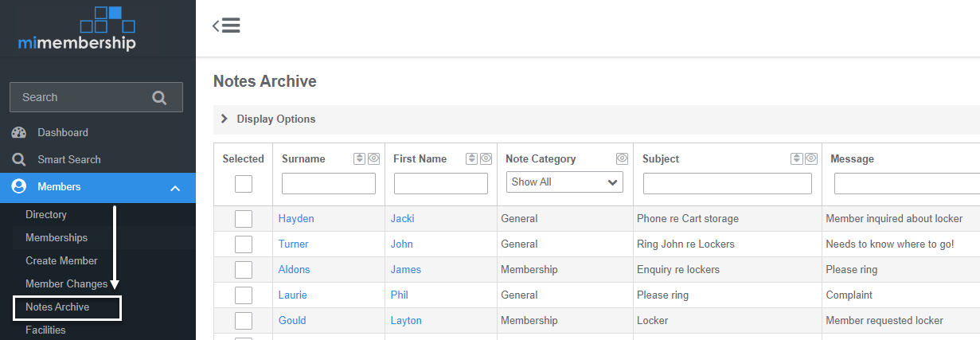
Task: Go to Memberships under Members
Action: point(57,238)
